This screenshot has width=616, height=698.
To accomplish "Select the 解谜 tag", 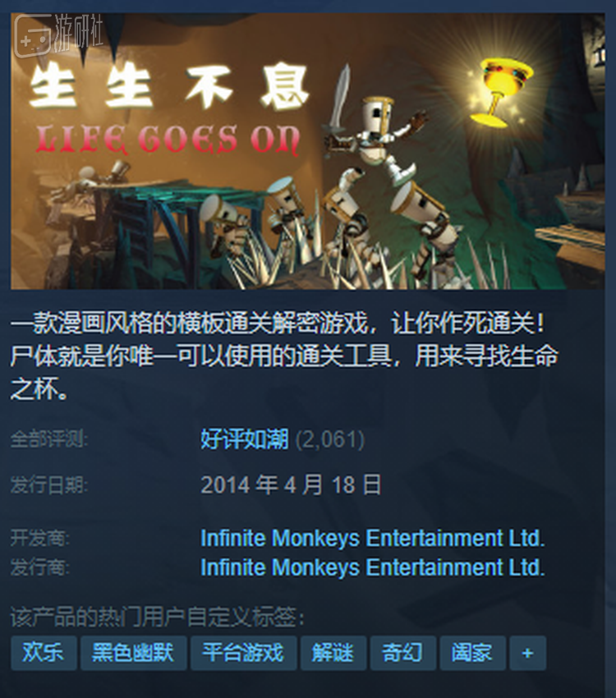I will (333, 653).
